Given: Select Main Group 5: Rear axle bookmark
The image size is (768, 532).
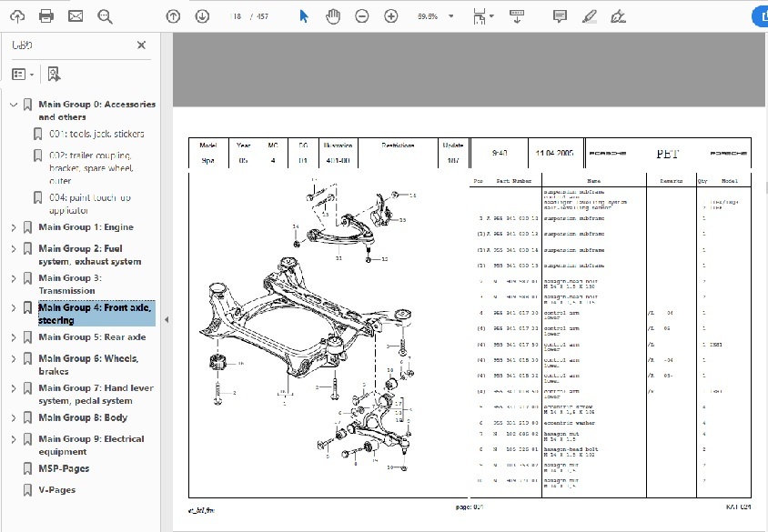Looking at the screenshot, I should pyautogui.click(x=92, y=337).
